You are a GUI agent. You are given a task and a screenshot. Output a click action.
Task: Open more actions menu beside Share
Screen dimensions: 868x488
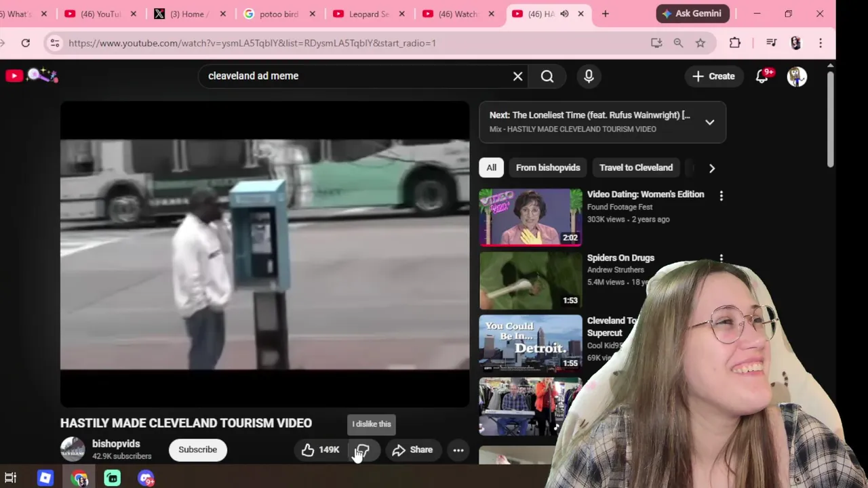pyautogui.click(x=458, y=450)
